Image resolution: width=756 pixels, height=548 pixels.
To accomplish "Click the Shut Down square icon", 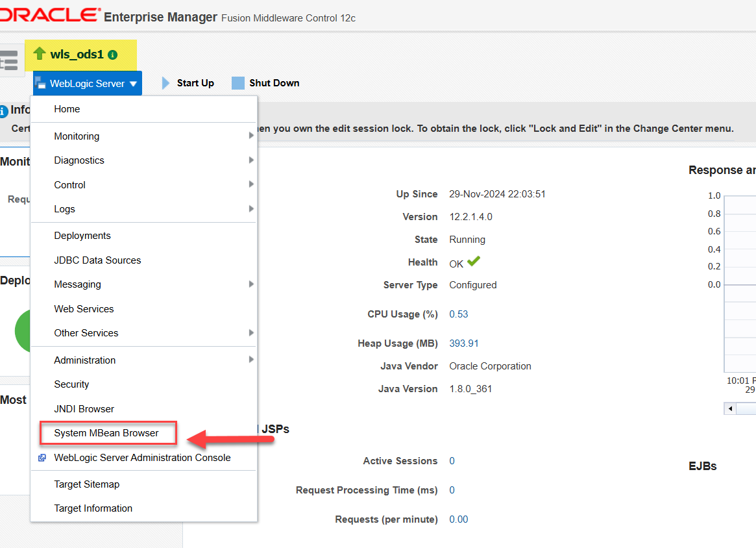I will pyautogui.click(x=238, y=83).
